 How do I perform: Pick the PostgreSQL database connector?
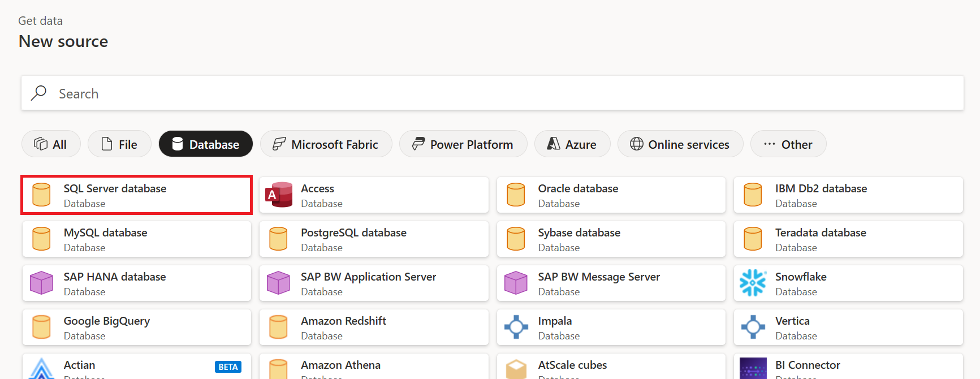point(374,239)
